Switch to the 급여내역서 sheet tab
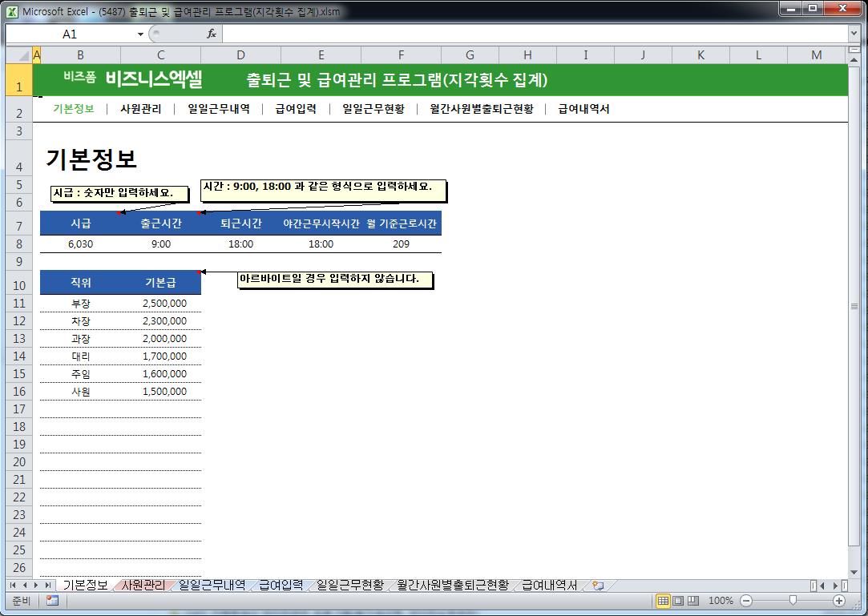The width and height of the screenshot is (868, 616). coord(550,585)
